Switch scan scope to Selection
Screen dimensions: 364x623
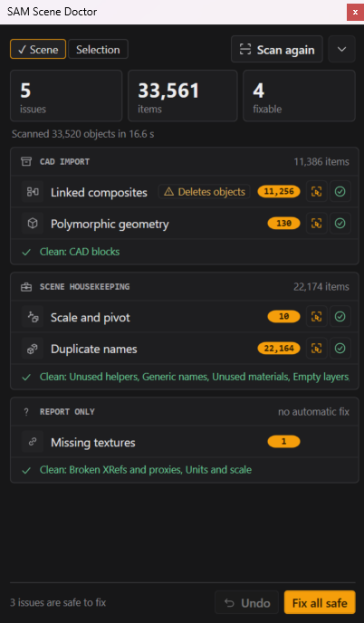pyautogui.click(x=98, y=49)
